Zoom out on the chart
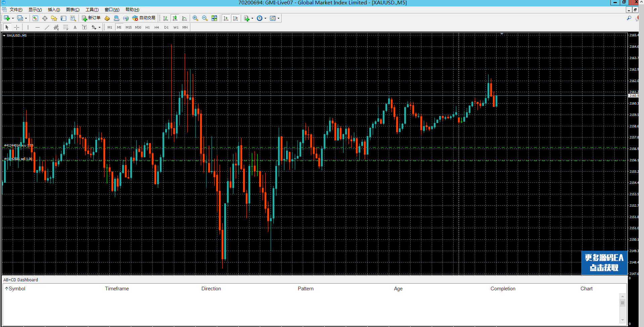The image size is (644, 327). click(x=205, y=18)
